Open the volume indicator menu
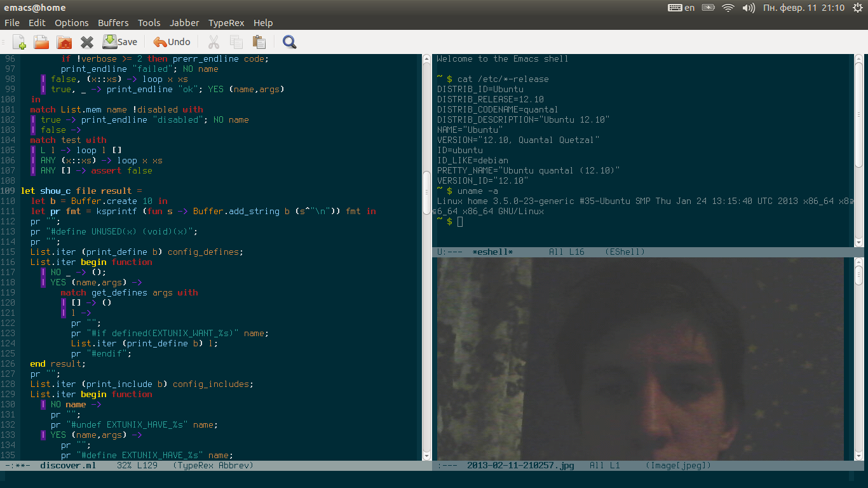 click(749, 8)
